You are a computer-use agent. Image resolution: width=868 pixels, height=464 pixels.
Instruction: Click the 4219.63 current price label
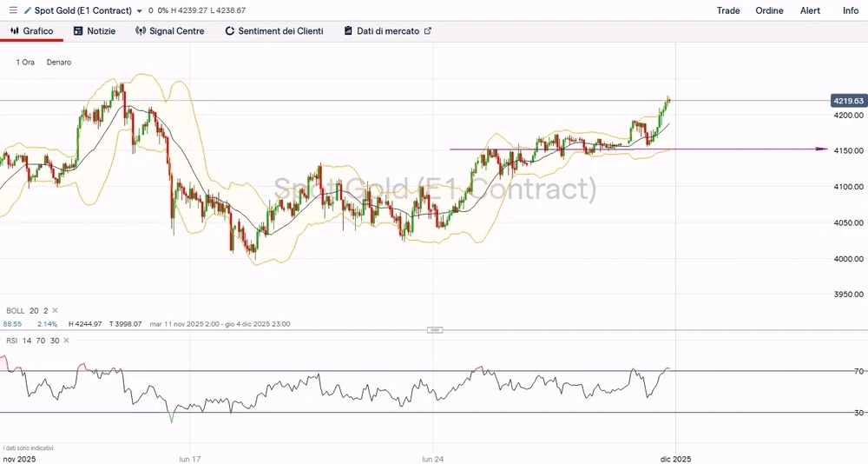(x=846, y=101)
